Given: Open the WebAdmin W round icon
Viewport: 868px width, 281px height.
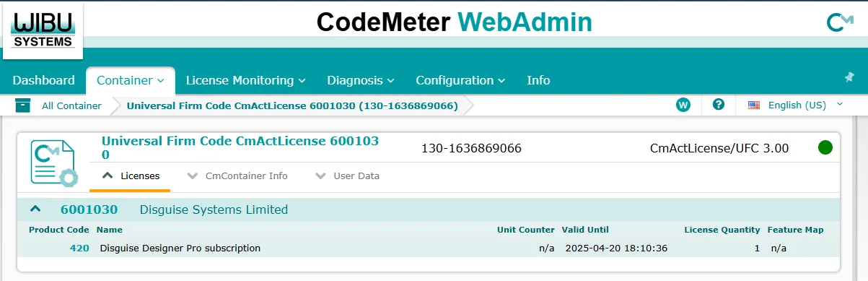Looking at the screenshot, I should tap(683, 105).
